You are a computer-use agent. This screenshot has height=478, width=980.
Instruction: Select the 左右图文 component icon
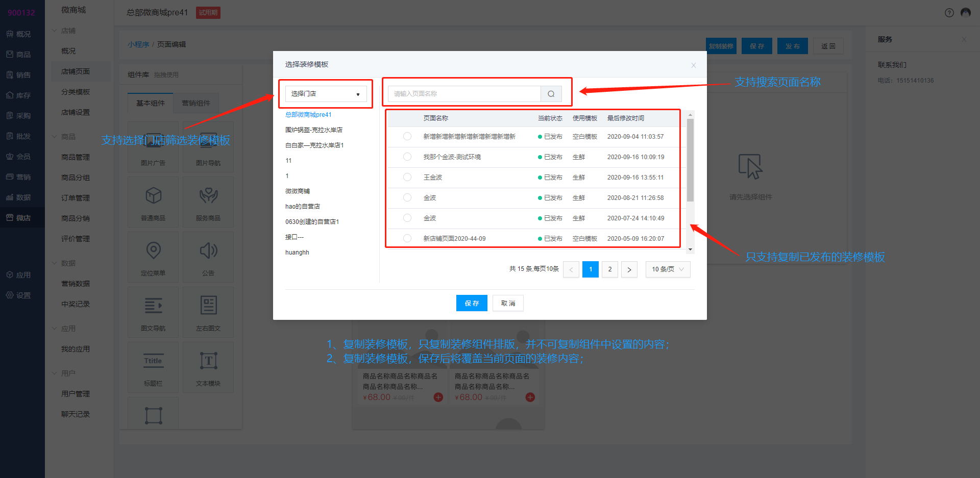point(208,306)
